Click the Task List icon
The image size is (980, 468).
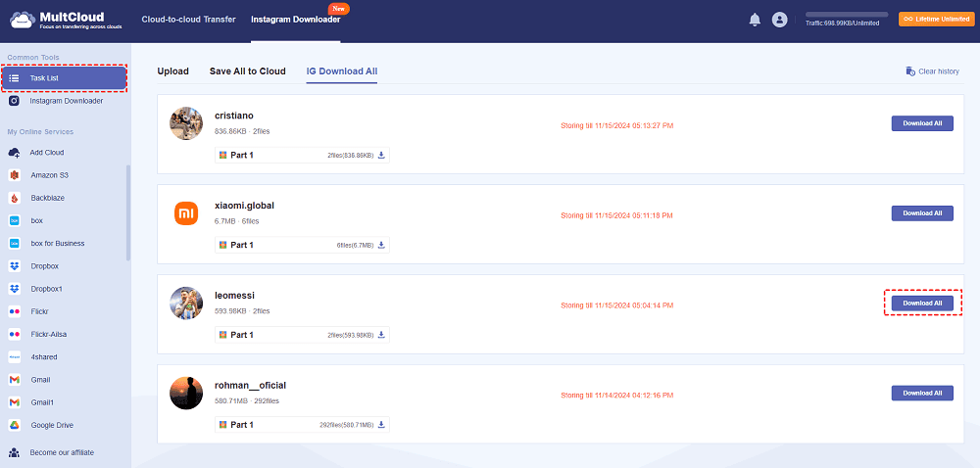(15, 78)
